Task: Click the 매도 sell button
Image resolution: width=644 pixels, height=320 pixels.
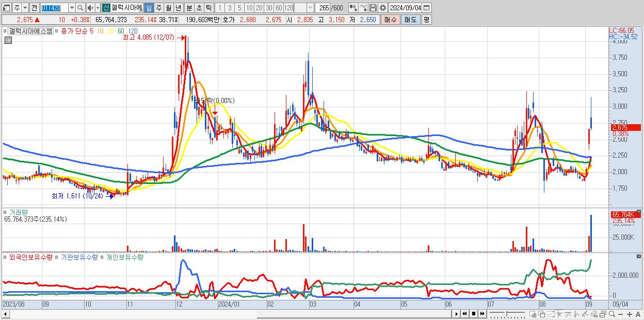Action: pyautogui.click(x=410, y=20)
